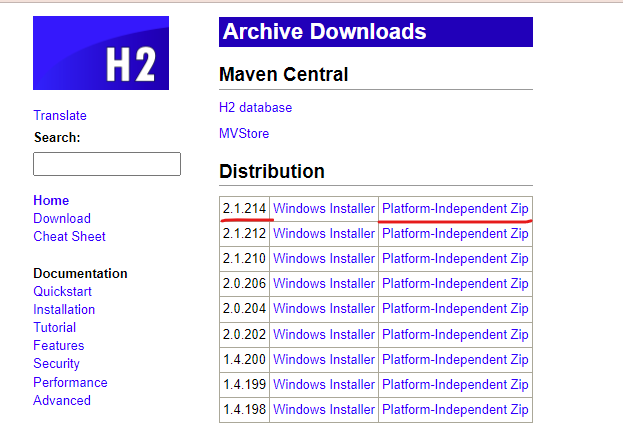Click the Distribution section heading
This screenshot has height=423, width=623.
(272, 171)
